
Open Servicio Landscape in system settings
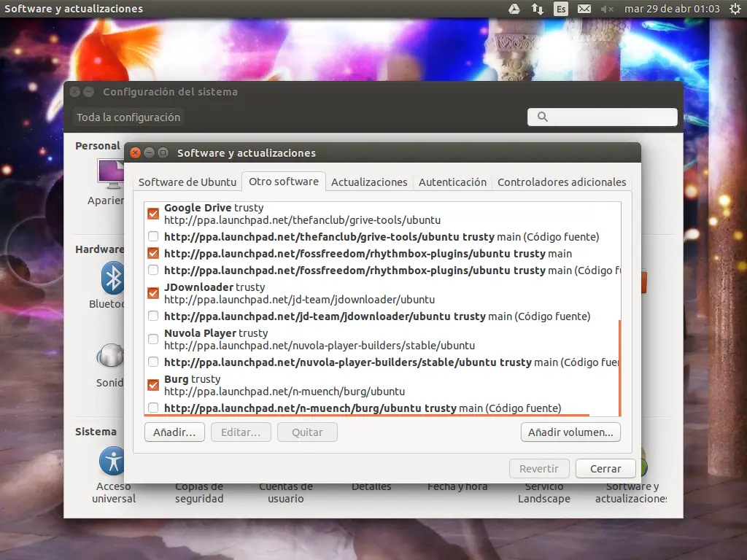[x=544, y=493]
